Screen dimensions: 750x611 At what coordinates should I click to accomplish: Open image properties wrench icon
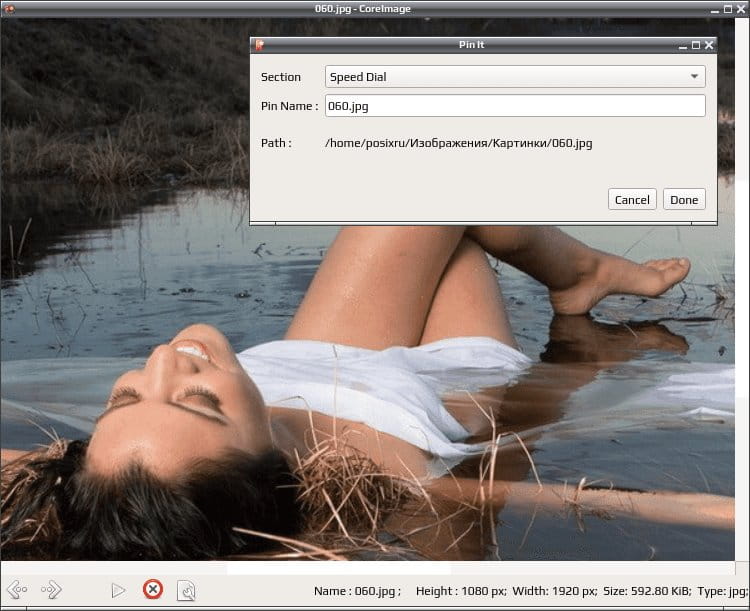186,590
